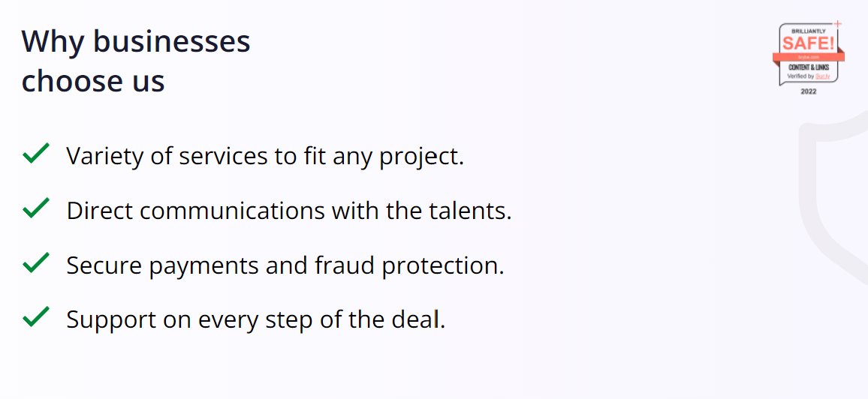Click the CONTENT & LINKS badge label
Image resolution: width=868 pixels, height=399 pixels.
[808, 67]
